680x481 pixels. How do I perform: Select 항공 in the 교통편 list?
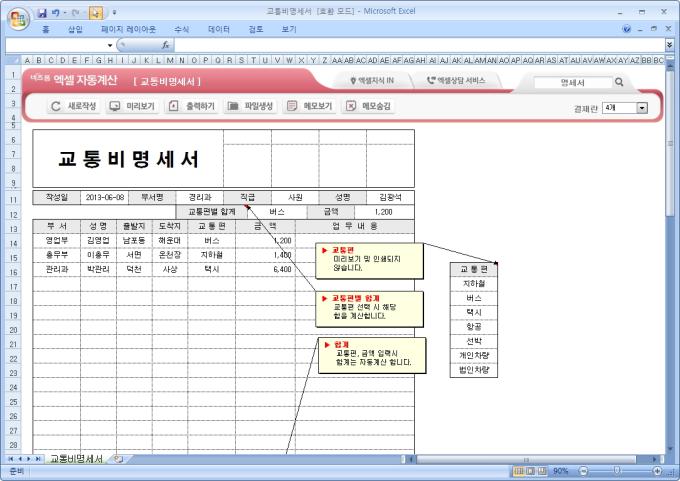click(x=474, y=327)
